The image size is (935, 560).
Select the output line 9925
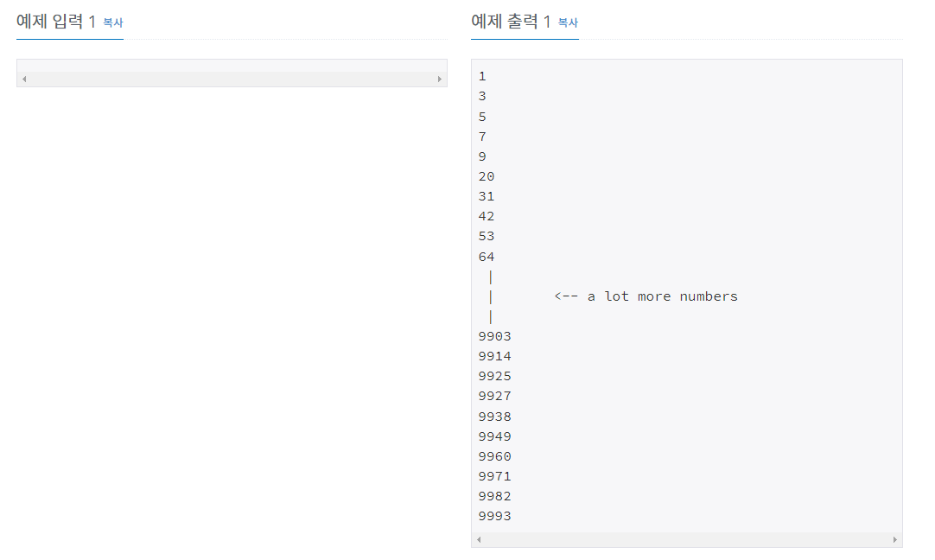(494, 376)
